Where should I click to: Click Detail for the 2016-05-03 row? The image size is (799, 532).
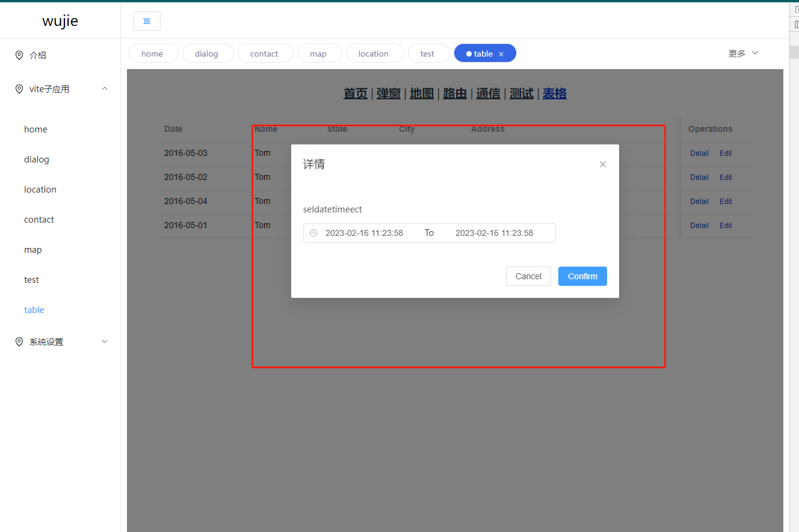click(699, 153)
